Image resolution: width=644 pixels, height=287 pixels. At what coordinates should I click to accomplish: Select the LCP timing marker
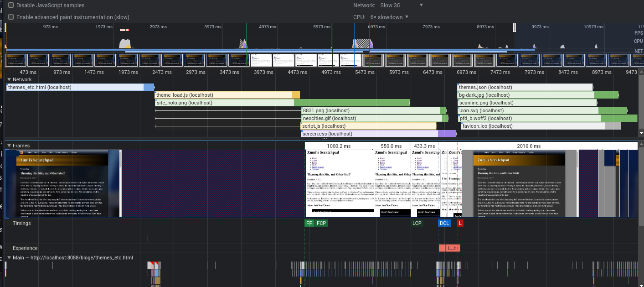pyautogui.click(x=417, y=223)
